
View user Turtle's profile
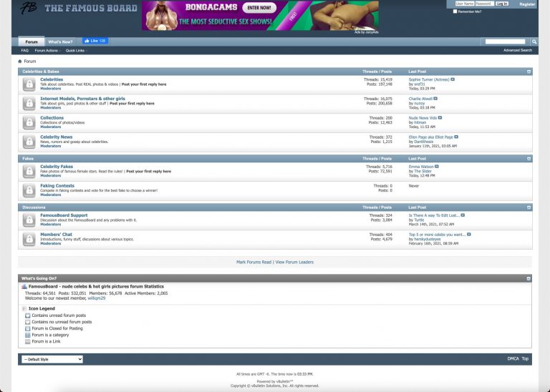click(419, 220)
